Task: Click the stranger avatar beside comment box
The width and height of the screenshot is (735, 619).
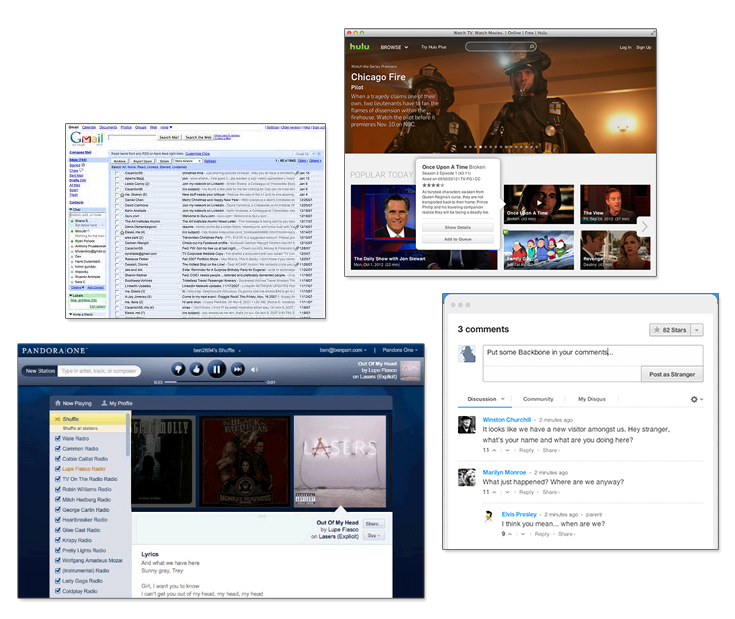Action: point(466,354)
